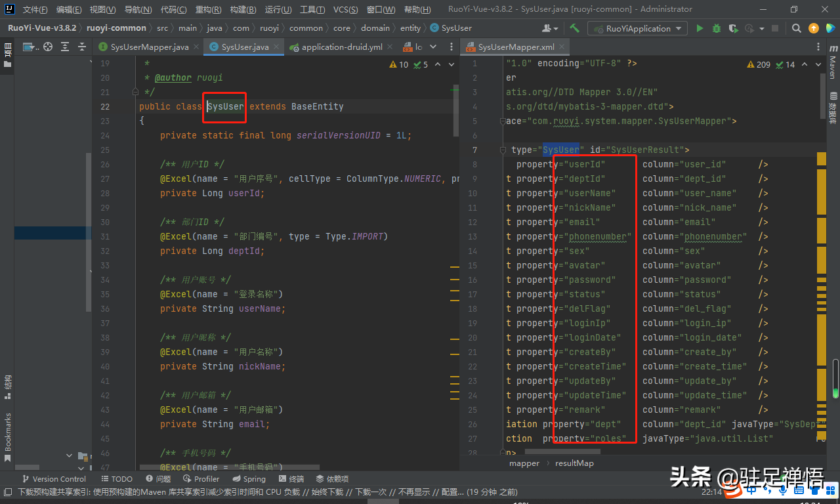Image resolution: width=840 pixels, height=504 pixels.
Task: Toggle code folding at resultMap line 7
Action: pos(503,150)
